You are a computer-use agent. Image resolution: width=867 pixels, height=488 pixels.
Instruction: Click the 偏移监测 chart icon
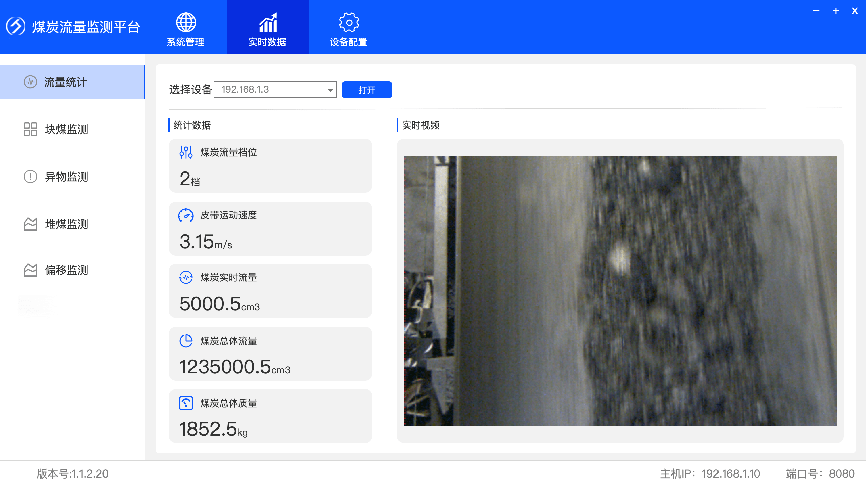tap(30, 270)
